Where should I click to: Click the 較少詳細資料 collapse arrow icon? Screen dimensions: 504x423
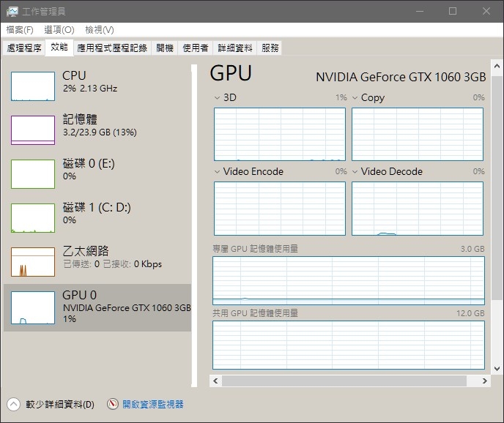pyautogui.click(x=13, y=405)
